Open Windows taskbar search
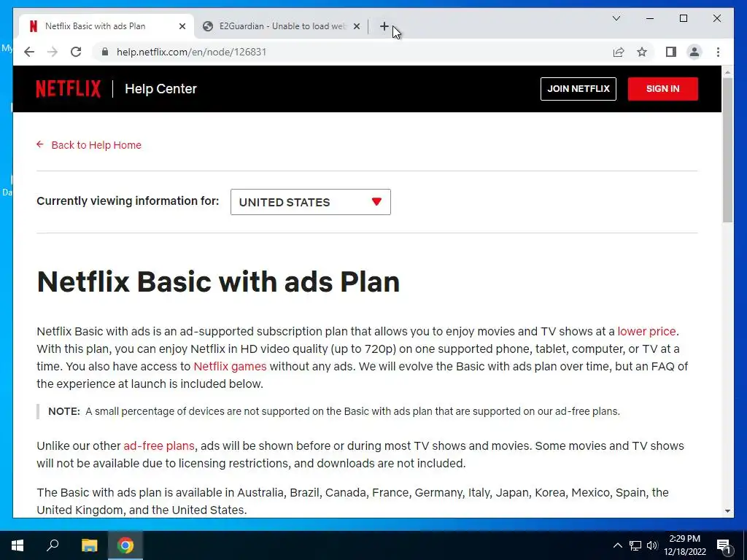This screenshot has height=560, width=747. coord(53,545)
